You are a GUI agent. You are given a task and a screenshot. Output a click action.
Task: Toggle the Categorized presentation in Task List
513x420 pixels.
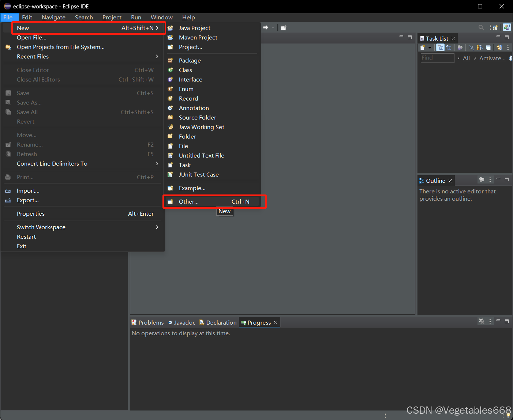440,48
